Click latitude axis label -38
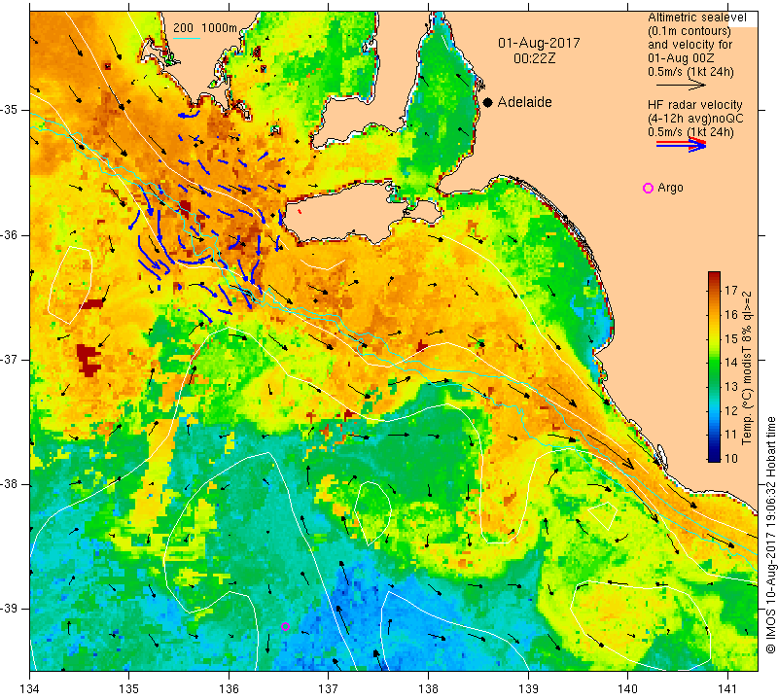Screen dimensions: 778x700 (x=10, y=484)
